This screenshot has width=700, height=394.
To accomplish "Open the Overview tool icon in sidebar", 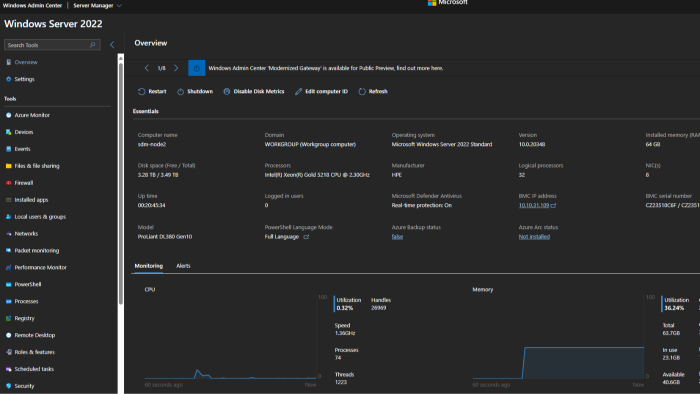I will coord(8,62).
